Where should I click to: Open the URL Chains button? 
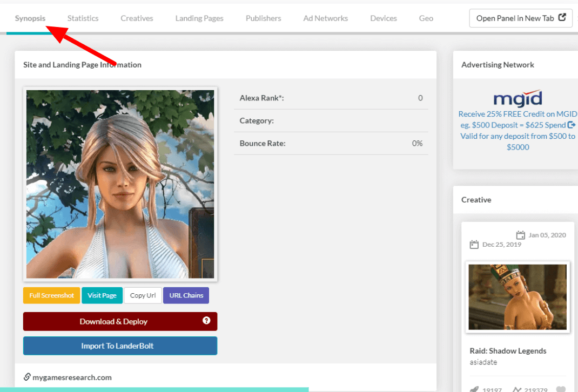click(186, 295)
